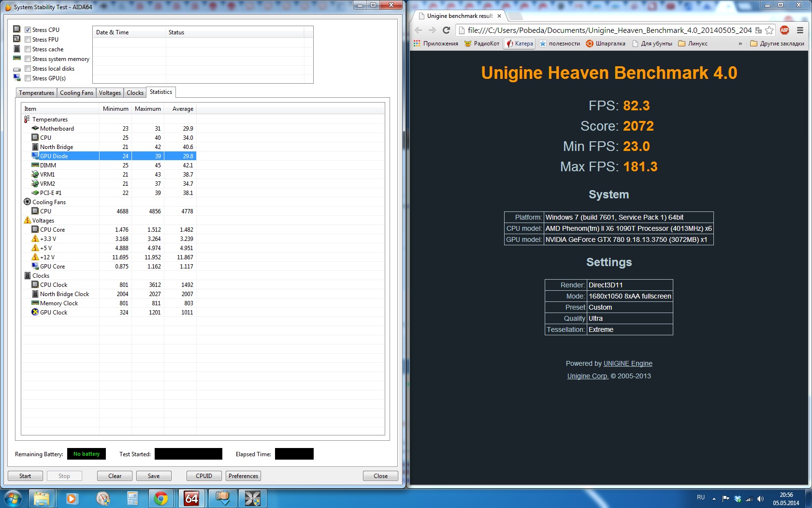This screenshot has height=508, width=812.
Task: Switch to Google Chrome on the taskbar
Action: click(x=161, y=498)
